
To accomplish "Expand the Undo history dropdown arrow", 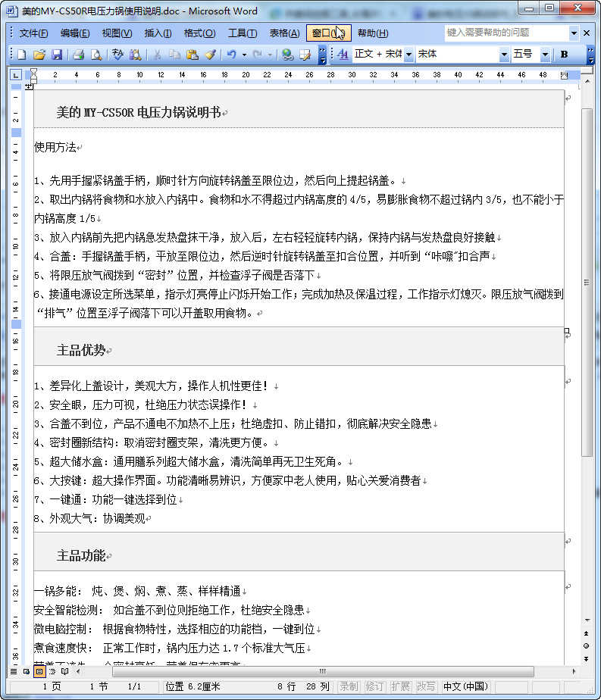I will tap(244, 55).
